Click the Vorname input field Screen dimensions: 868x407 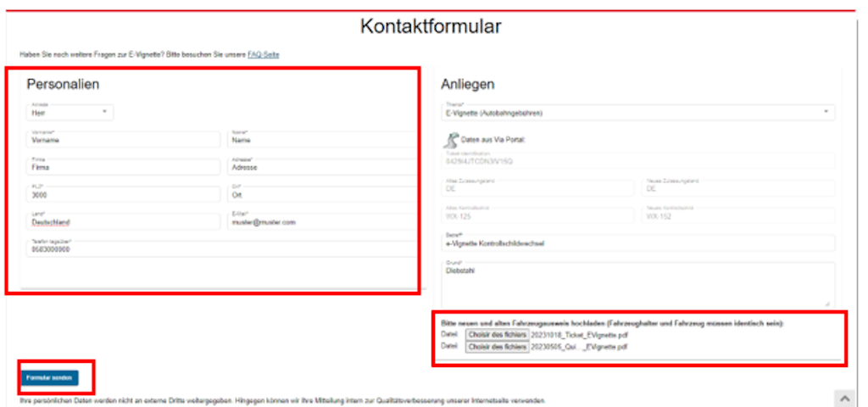(x=123, y=140)
